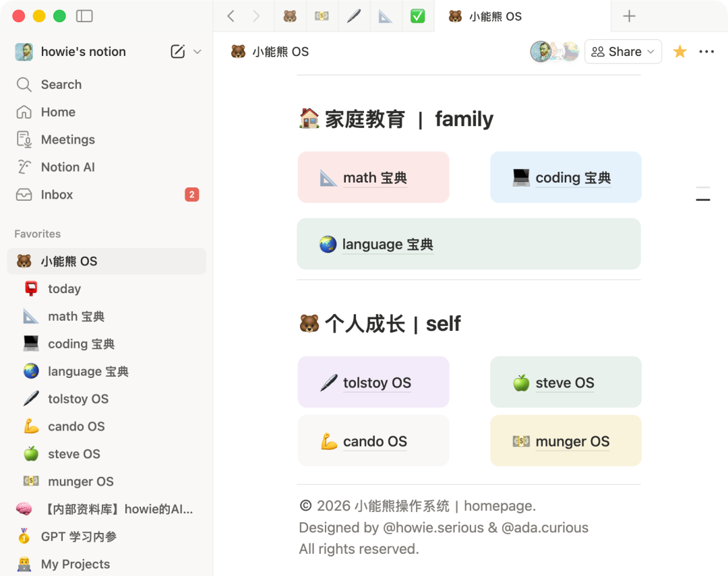The image size is (728, 576).
Task: Open math 宝典 in the sidebar
Action: pos(107,316)
